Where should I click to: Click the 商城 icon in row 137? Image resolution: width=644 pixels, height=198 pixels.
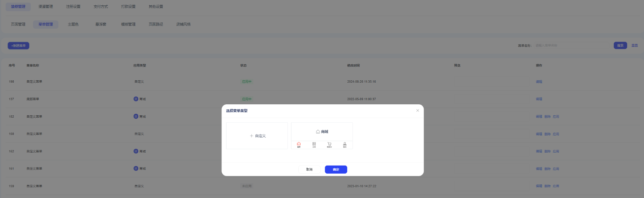coord(136,99)
